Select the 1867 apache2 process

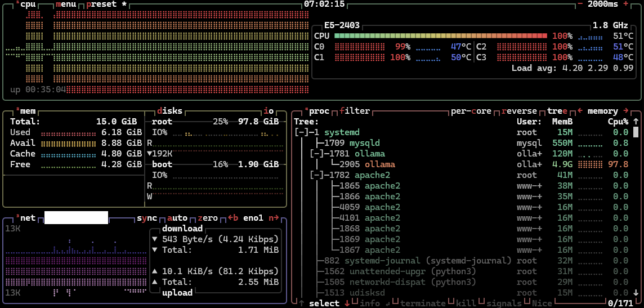(462, 249)
